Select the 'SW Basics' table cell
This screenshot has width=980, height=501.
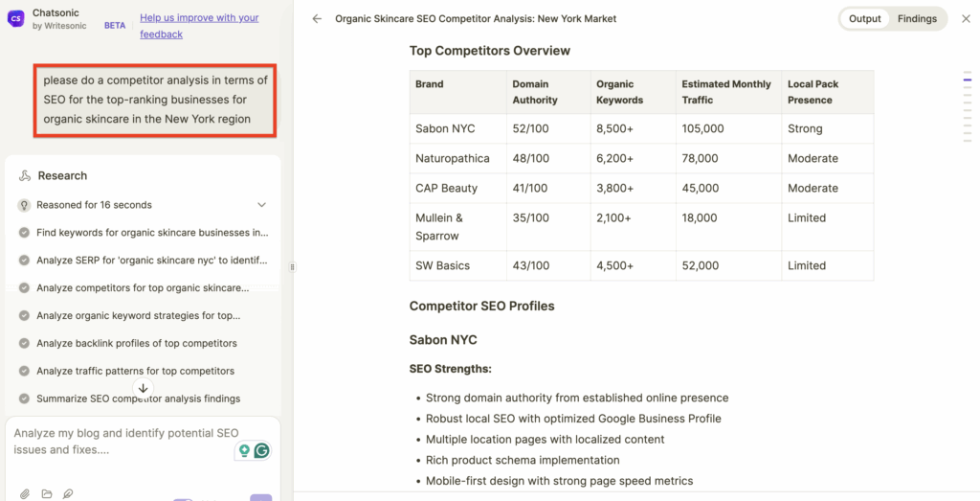pos(458,265)
